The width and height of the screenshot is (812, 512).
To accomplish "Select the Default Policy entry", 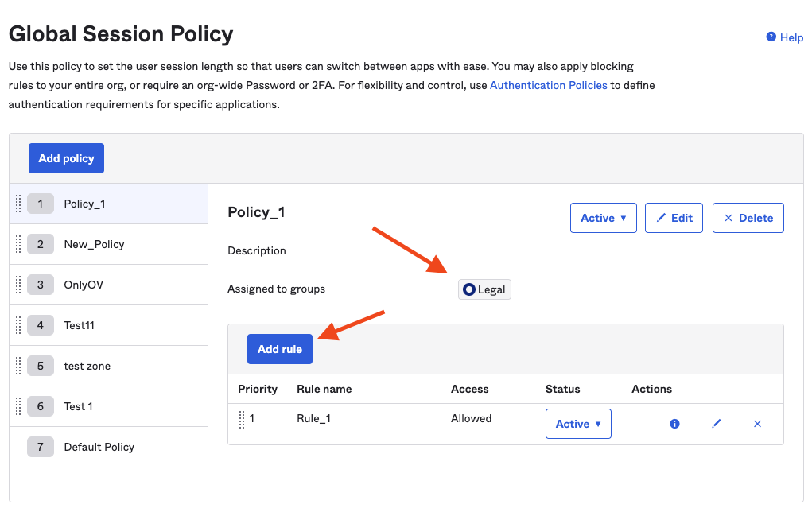I will [x=99, y=447].
